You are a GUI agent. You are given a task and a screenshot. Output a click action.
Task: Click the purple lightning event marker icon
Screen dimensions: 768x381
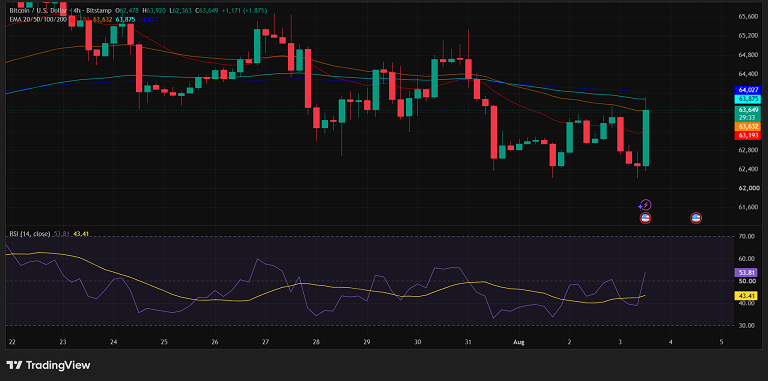(645, 205)
